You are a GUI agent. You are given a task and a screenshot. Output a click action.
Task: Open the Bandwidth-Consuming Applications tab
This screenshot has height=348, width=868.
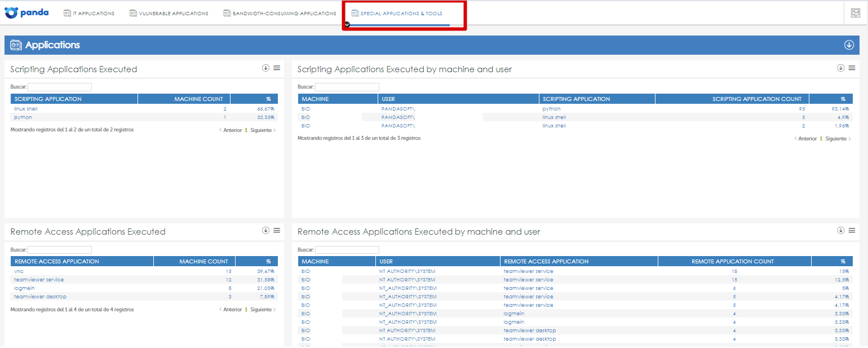click(280, 13)
